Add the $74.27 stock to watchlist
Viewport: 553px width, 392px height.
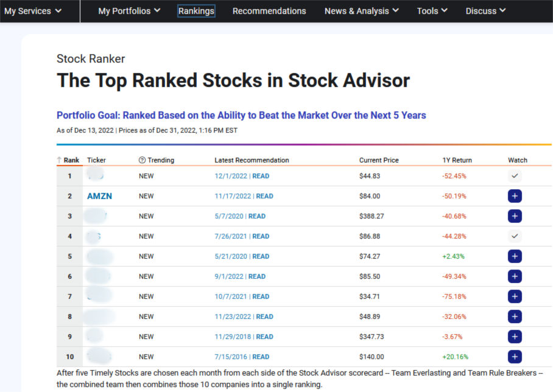tap(515, 256)
